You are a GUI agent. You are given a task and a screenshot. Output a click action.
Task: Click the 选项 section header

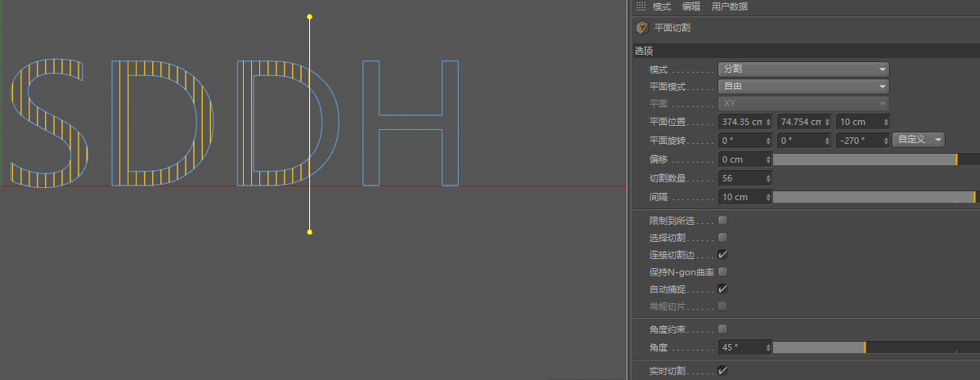coord(807,51)
